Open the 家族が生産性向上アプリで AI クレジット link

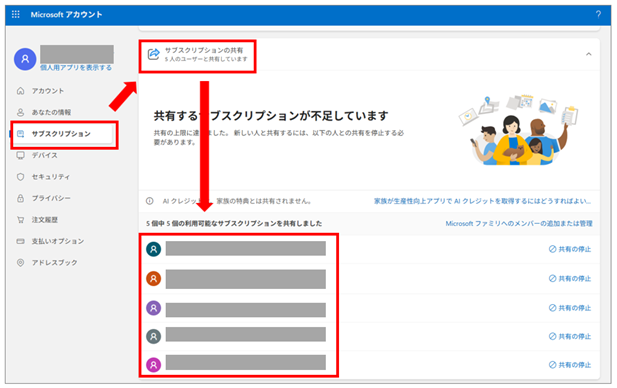482,201
